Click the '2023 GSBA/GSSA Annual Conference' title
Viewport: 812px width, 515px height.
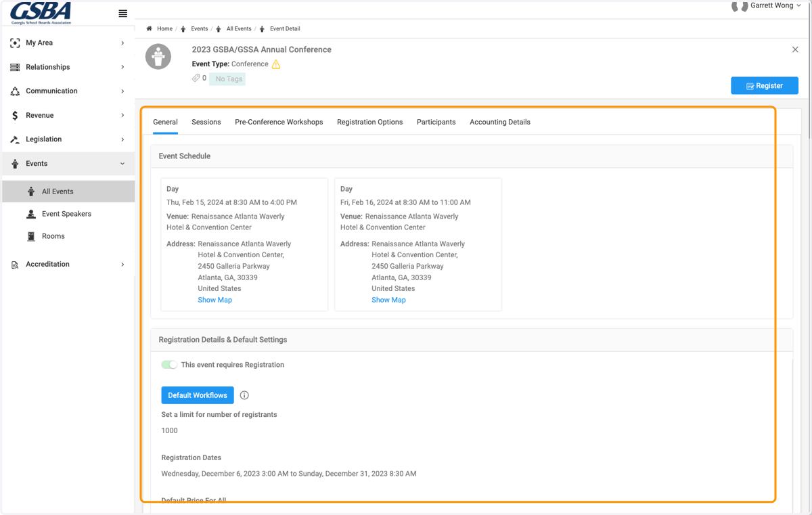(x=262, y=49)
